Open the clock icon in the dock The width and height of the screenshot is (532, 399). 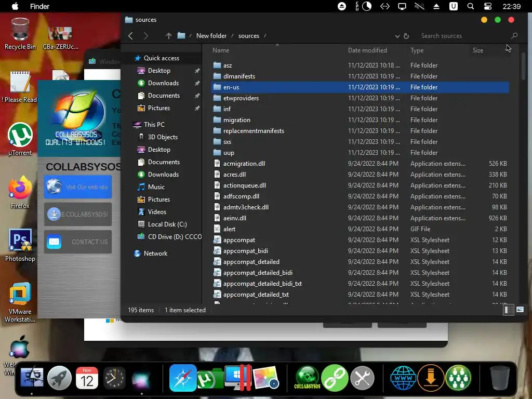tap(114, 378)
